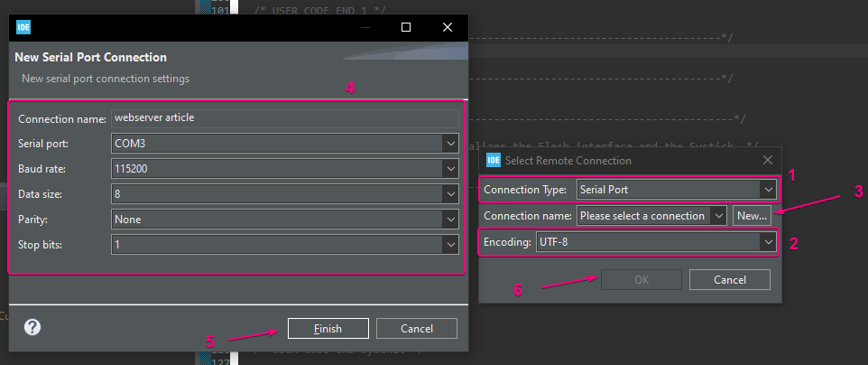Image resolution: width=868 pixels, height=365 pixels.
Task: Expand the Encoding UTF-8 dropdown
Action: [x=767, y=241]
